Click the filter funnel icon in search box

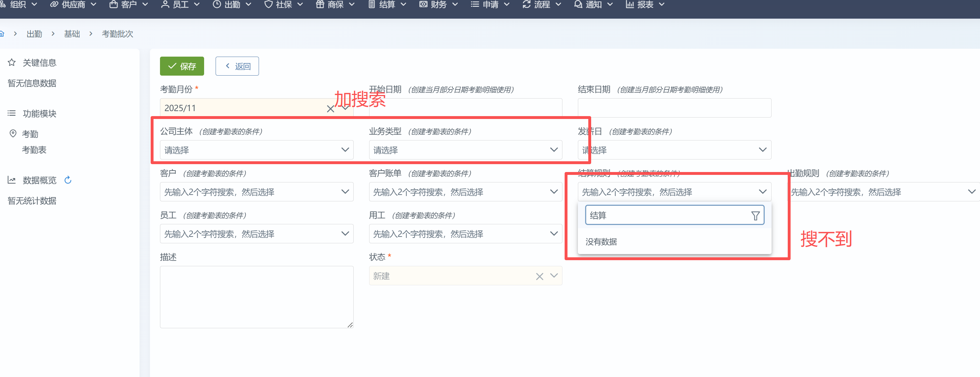[755, 215]
